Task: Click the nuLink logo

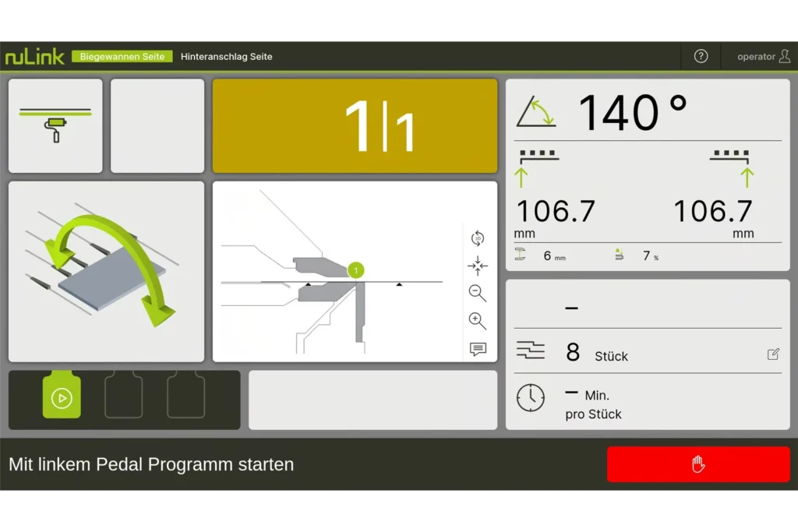Action: click(34, 56)
